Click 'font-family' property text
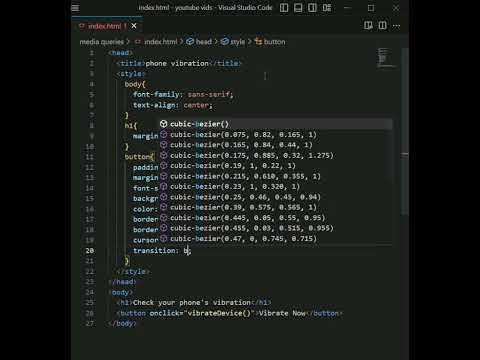The height and width of the screenshot is (360, 480). 157,94
